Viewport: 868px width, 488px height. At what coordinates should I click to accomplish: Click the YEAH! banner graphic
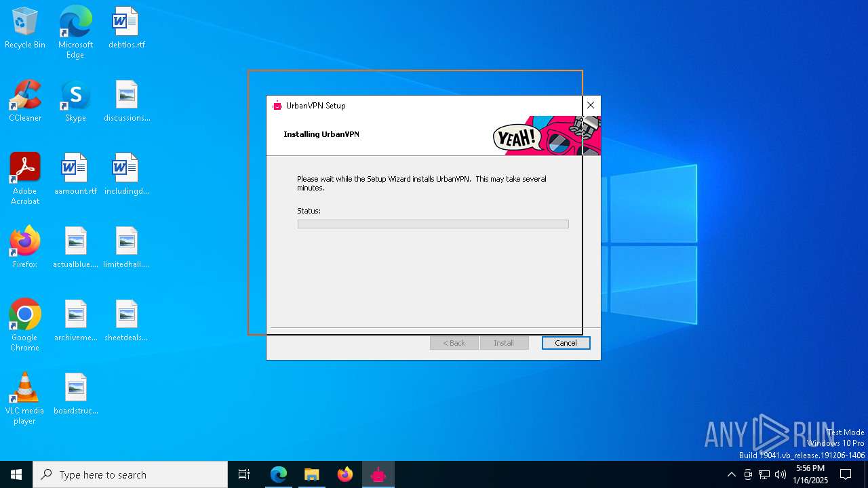point(547,136)
